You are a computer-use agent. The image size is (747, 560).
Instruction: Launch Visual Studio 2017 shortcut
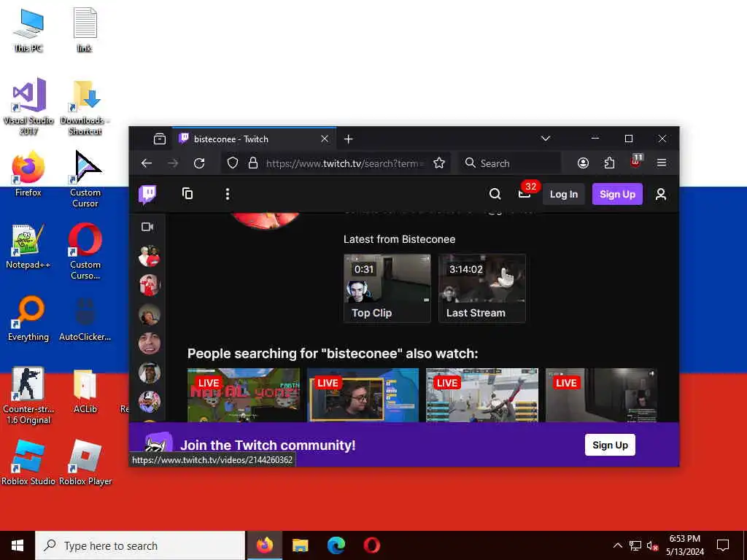[28, 106]
